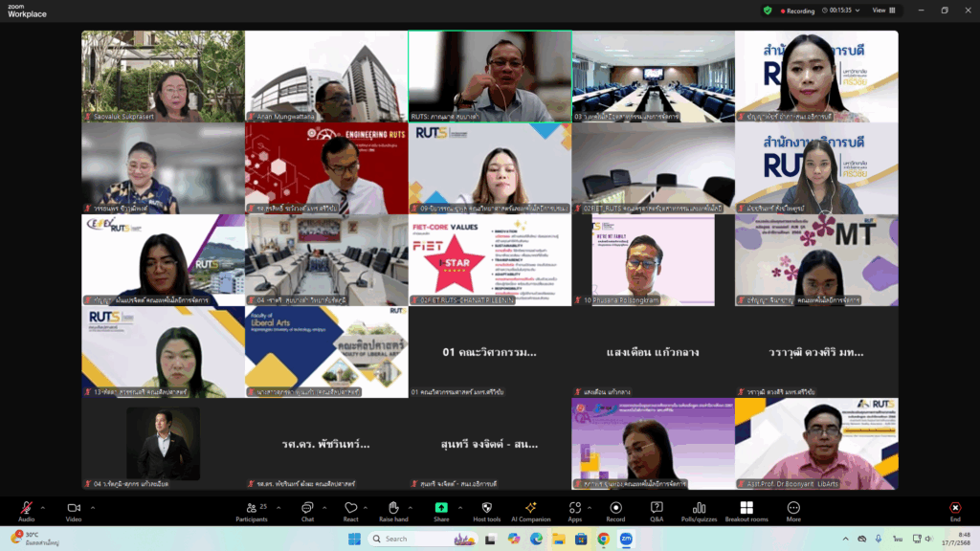
Task: Toggle the Record button
Action: click(615, 511)
